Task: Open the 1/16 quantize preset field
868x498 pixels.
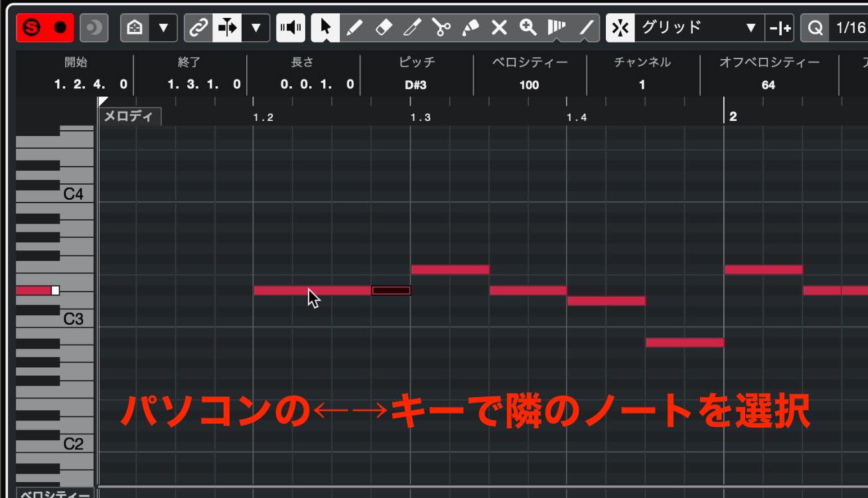Action: 849,28
